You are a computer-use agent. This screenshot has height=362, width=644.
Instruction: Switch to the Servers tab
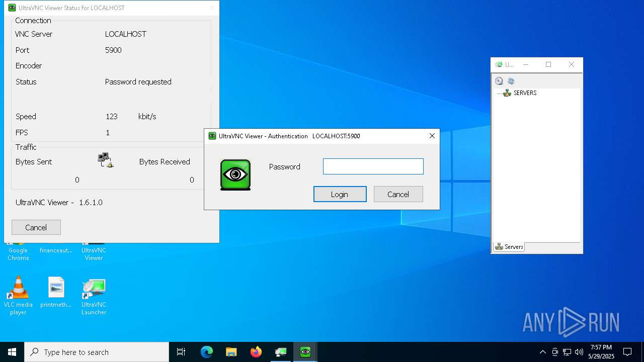tap(509, 247)
